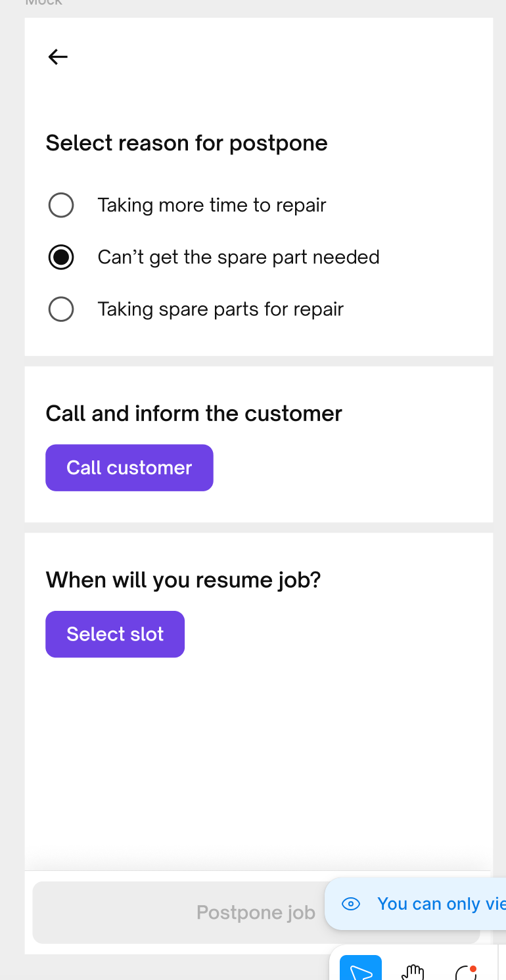Open the Select slot button
506x980 pixels.
(x=115, y=634)
